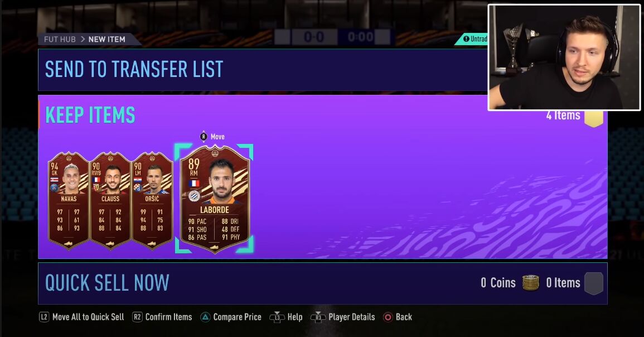
Task: Click the triangle Compare Price icon
Action: [205, 317]
